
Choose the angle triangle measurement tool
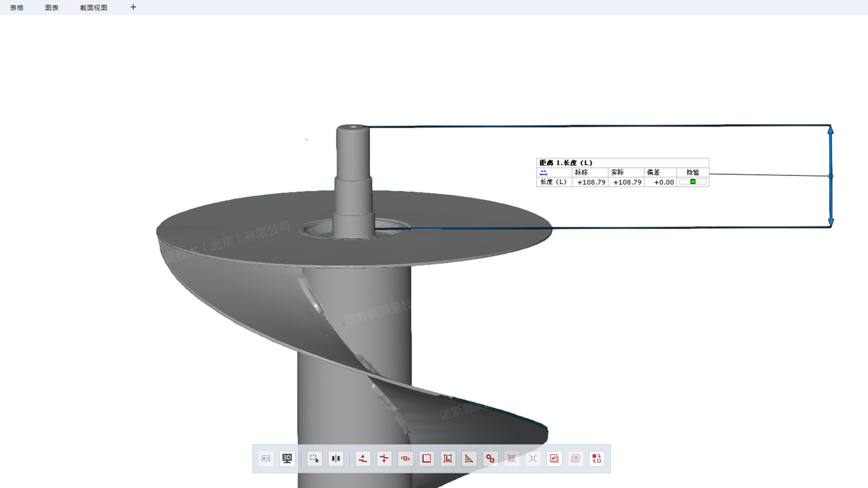click(469, 459)
